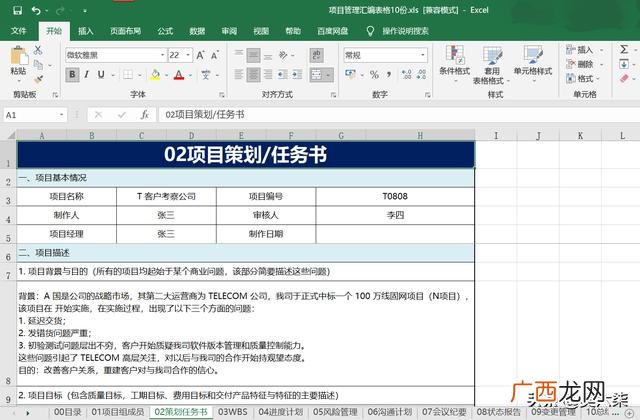640x420 pixels.
Task: Click the select all corner triangle
Action: pos(11,135)
